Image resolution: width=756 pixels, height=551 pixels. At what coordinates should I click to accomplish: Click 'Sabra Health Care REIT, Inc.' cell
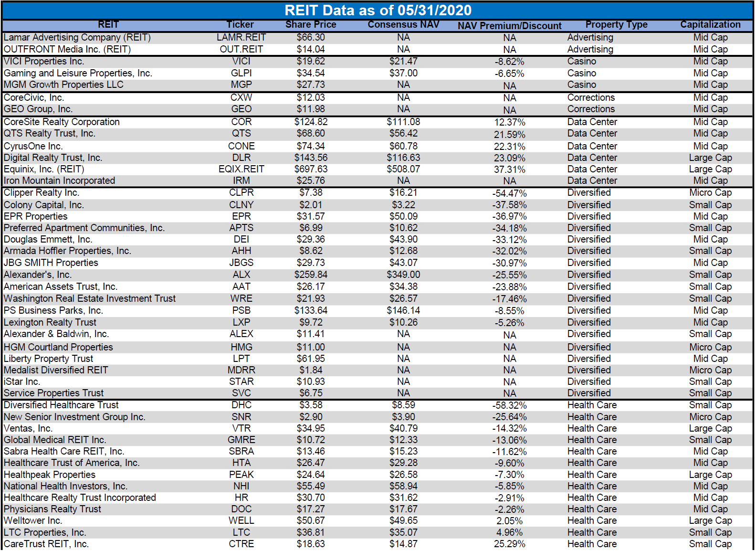tap(64, 451)
